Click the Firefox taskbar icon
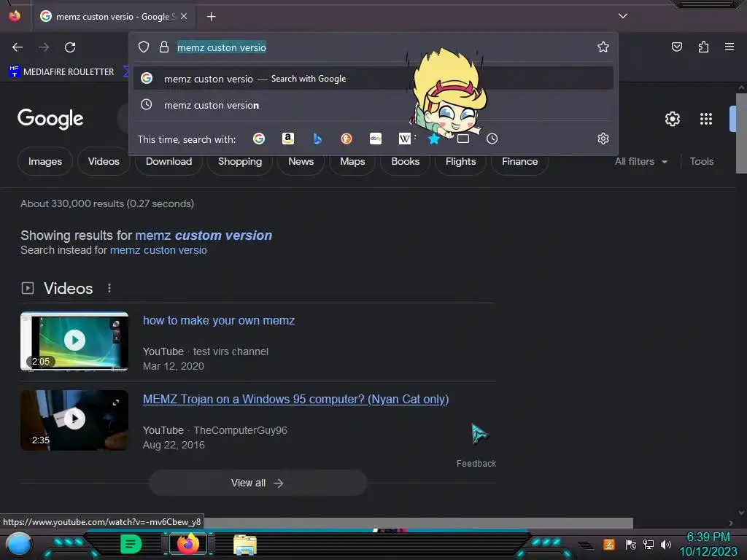 [188, 544]
